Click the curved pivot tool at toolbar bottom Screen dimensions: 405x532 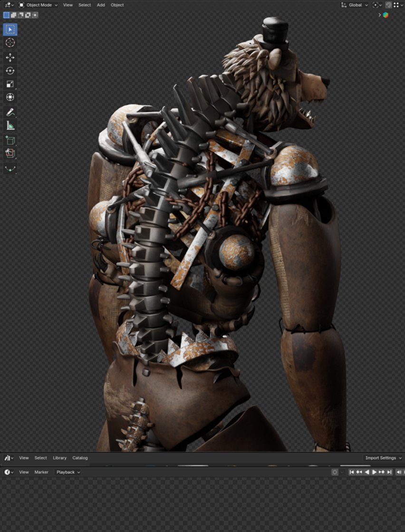pos(10,168)
